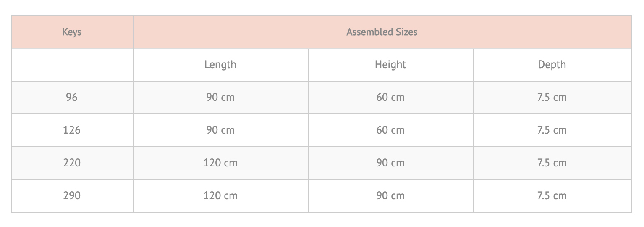Click the Height value in the 290 row
The width and height of the screenshot is (644, 227).
[x=390, y=195]
